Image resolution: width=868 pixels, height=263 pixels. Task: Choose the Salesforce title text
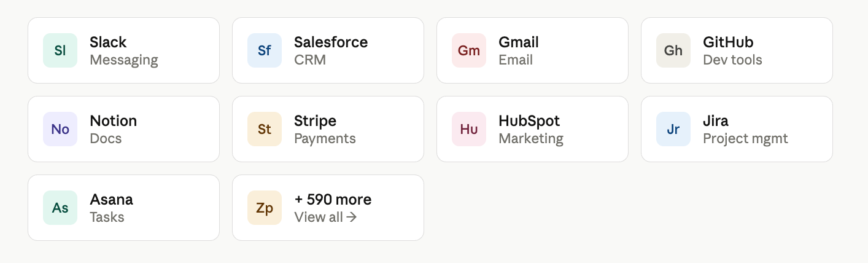point(331,42)
